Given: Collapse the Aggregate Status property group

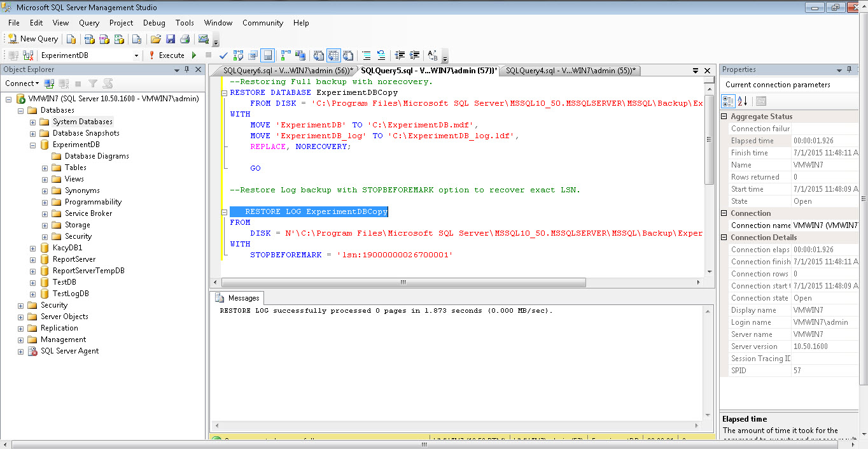Looking at the screenshot, I should tap(724, 117).
